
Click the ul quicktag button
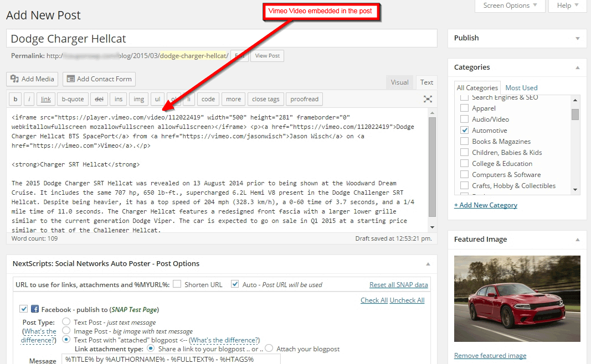157,99
